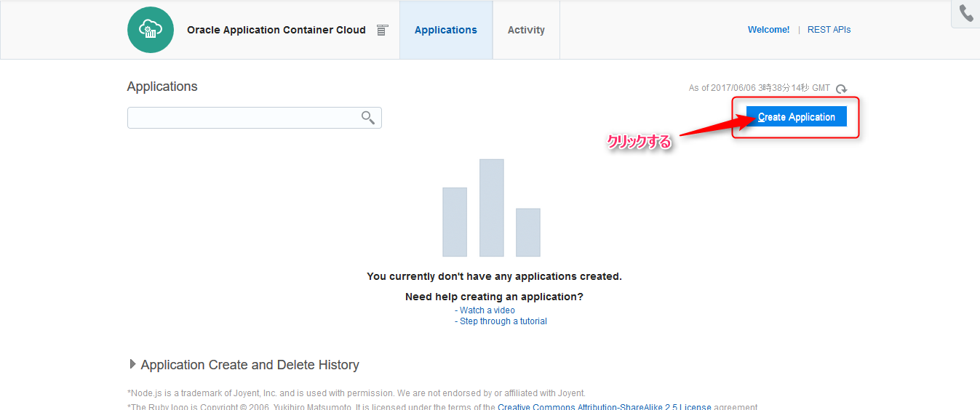Viewport: 980px width, 410px height.
Task: Click the Oracle Application Container Cloud title
Action: [276, 30]
